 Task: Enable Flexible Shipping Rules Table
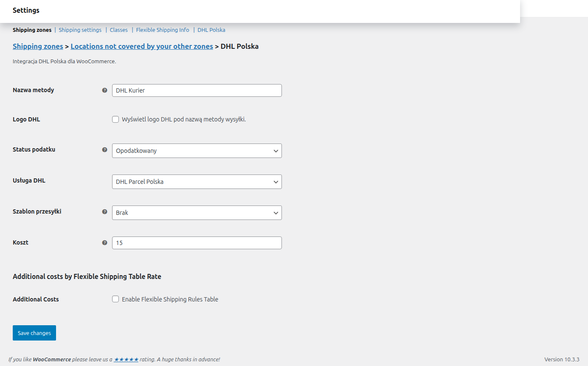click(x=115, y=299)
